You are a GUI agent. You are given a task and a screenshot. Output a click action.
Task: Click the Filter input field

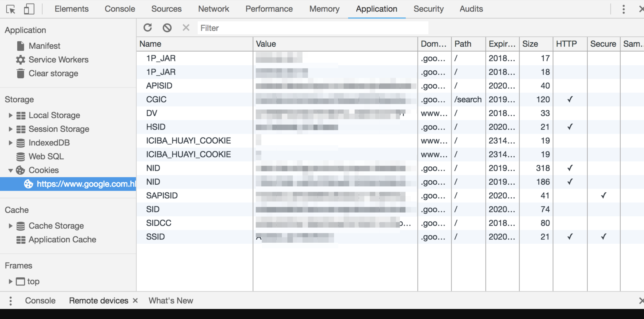[x=312, y=28]
